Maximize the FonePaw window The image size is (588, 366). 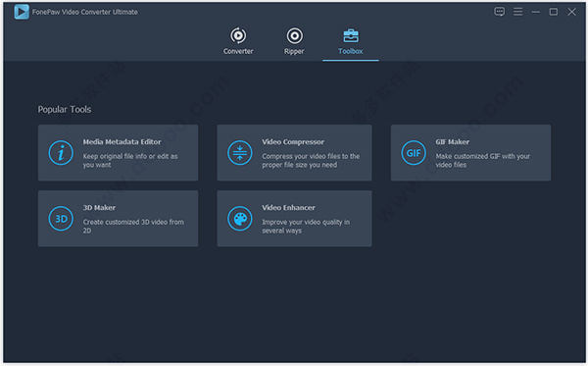coord(553,12)
